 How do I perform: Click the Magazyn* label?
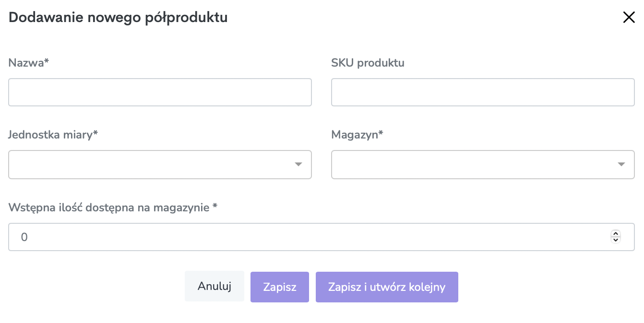(x=357, y=135)
